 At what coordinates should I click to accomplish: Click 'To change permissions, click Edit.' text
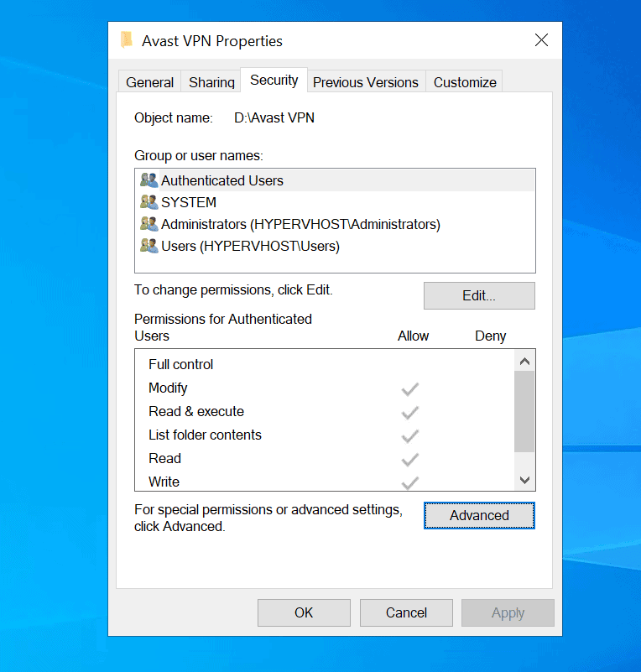click(x=233, y=290)
